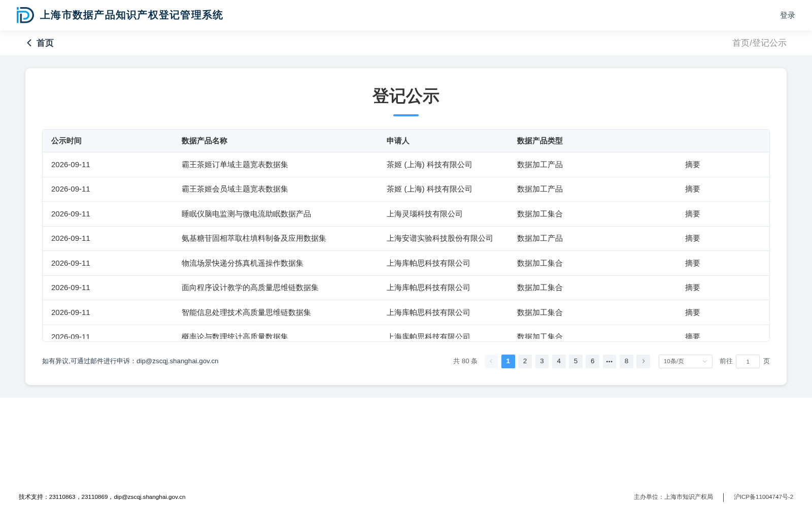Click the 公示时间 column header
Viewport: 812px width, 508px height.
(66, 141)
